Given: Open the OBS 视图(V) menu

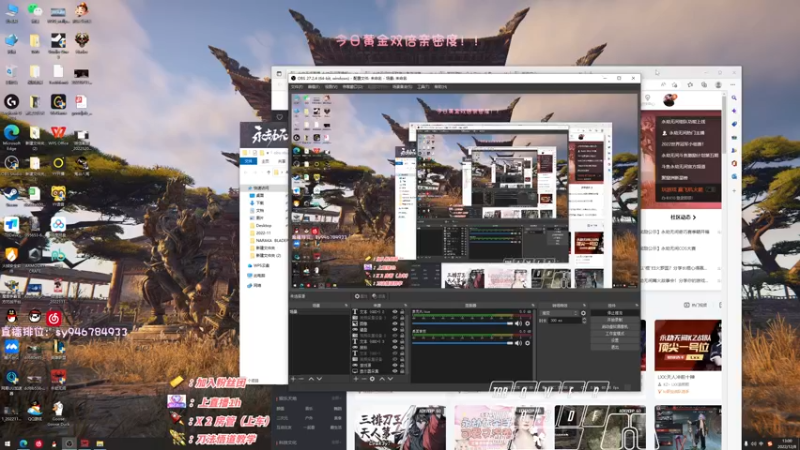Looking at the screenshot, I should pos(331,87).
